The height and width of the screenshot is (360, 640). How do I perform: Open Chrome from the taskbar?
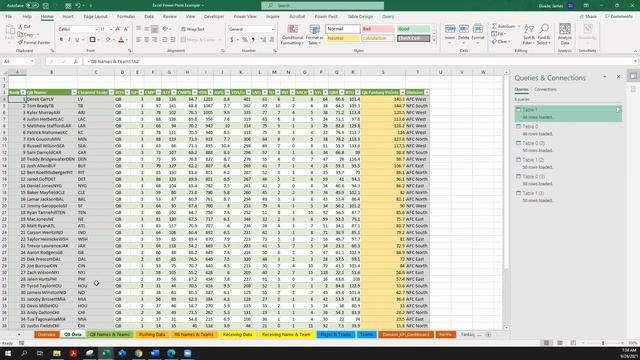click(138, 353)
